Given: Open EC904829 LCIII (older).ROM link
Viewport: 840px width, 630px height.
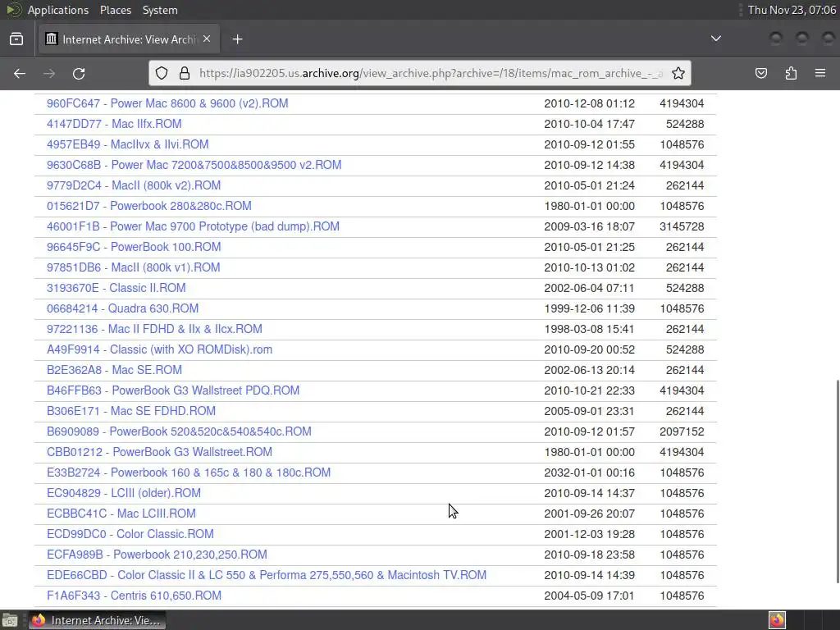Looking at the screenshot, I should point(124,493).
